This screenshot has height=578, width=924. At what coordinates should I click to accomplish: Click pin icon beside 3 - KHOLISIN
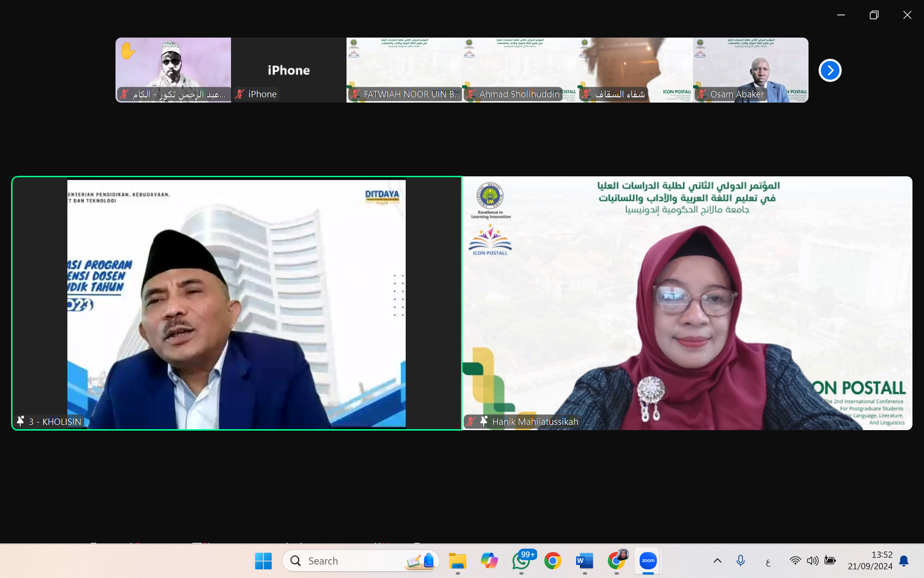tap(21, 421)
